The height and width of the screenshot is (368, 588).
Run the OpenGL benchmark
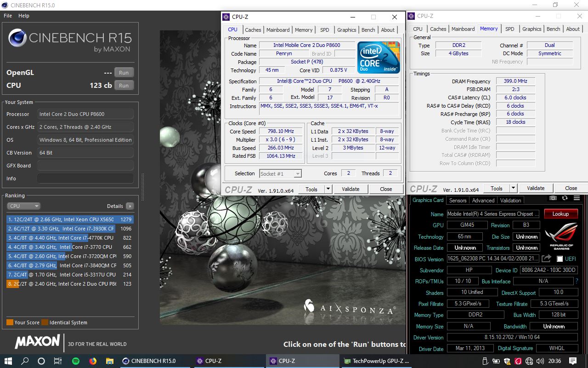click(124, 73)
